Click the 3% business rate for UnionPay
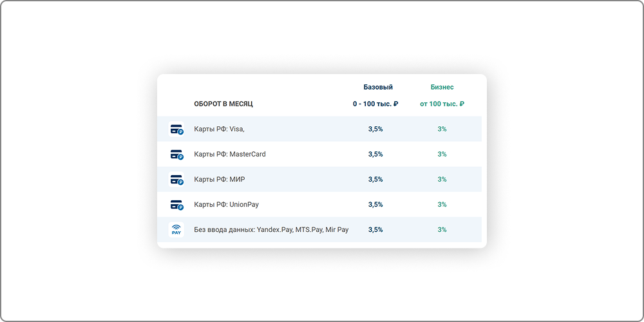Screen dimensions: 644x322 point(442,205)
